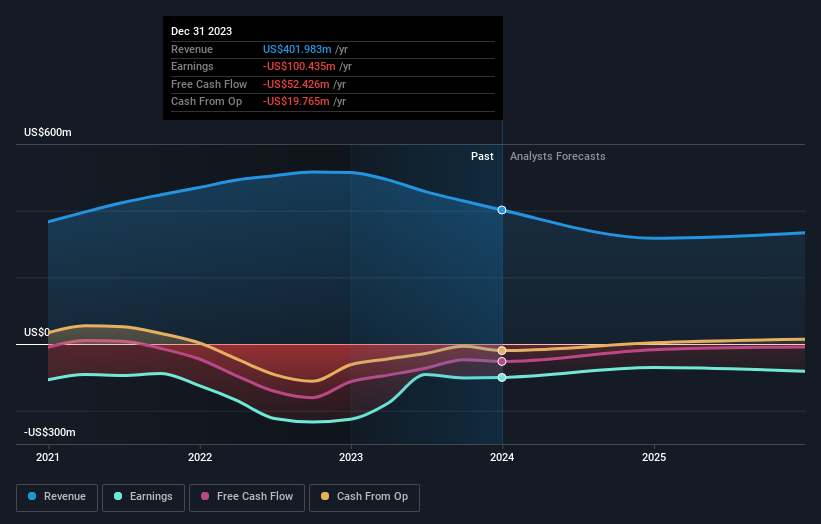This screenshot has width=821, height=524.
Task: Select the Earnings data point at 2024
Action: pyautogui.click(x=502, y=377)
